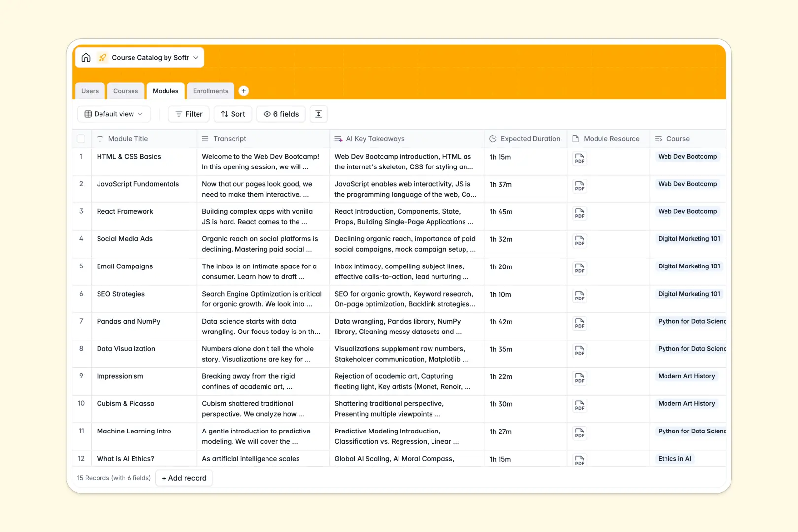
Task: Open the Enrollments tab
Action: tap(210, 91)
